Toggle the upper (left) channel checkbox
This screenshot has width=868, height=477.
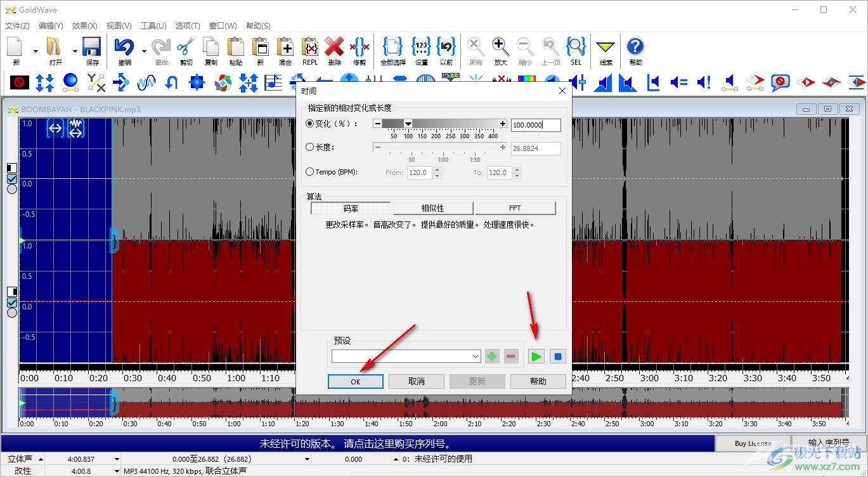tap(11, 179)
